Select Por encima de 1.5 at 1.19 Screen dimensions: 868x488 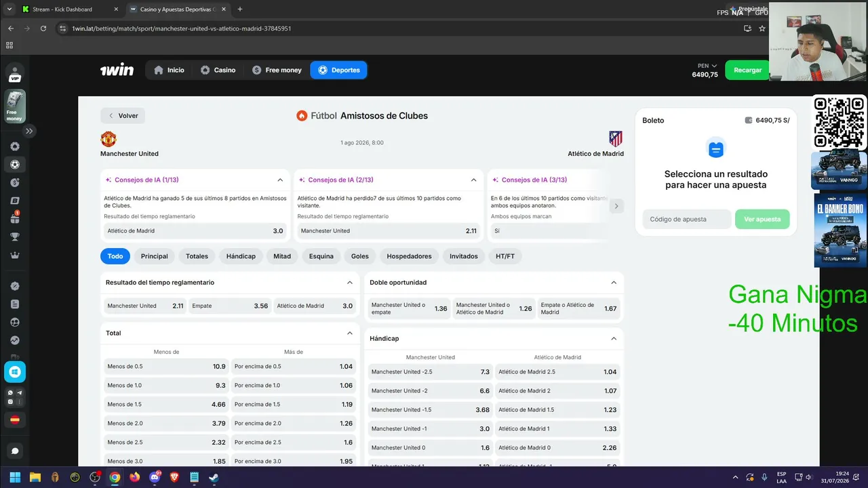[x=294, y=404]
